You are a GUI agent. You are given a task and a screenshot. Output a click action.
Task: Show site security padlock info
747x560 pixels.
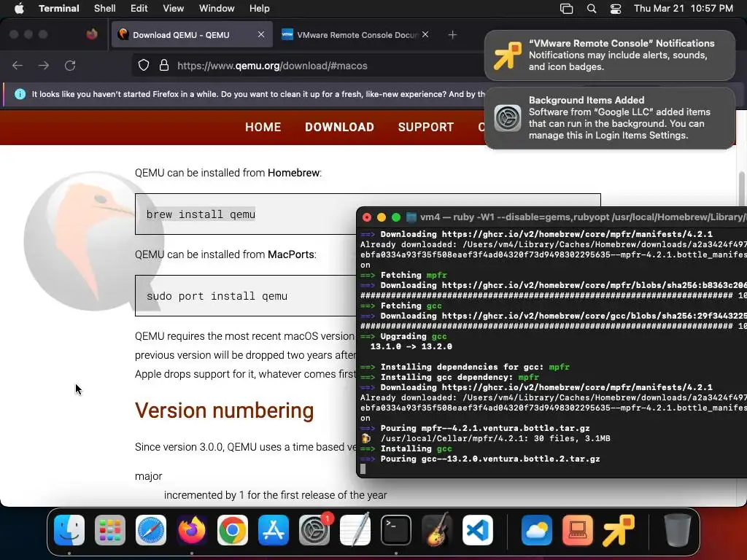click(x=164, y=65)
